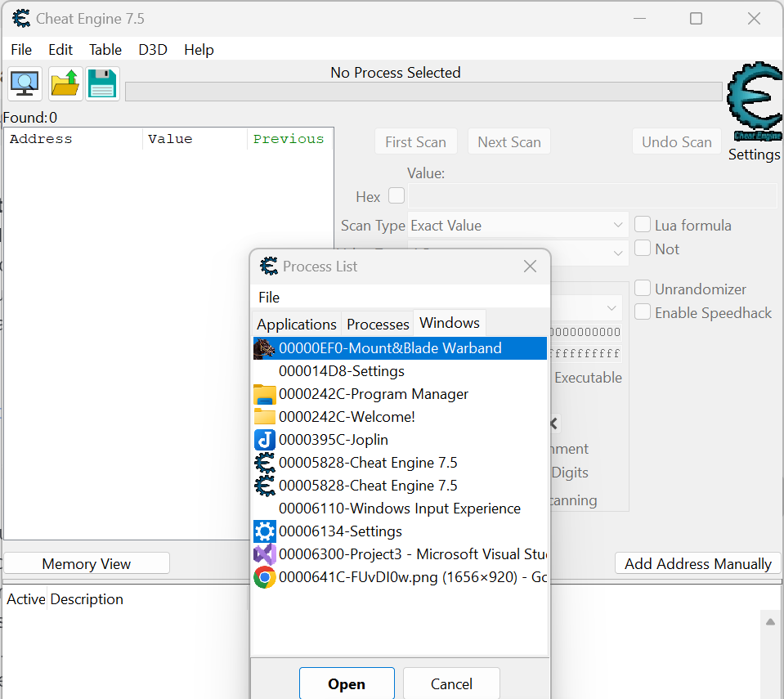Click the Value column header
The height and width of the screenshot is (699, 784).
pos(195,139)
